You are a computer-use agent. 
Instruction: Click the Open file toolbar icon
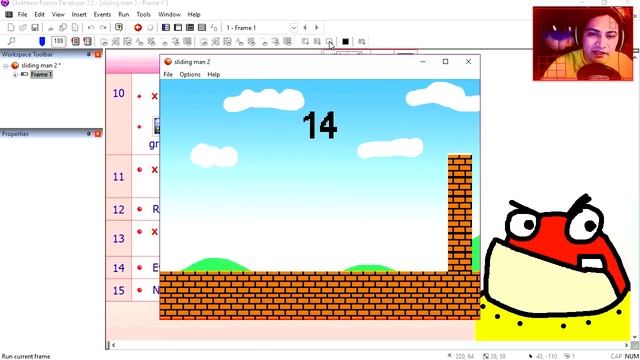[x=23, y=28]
